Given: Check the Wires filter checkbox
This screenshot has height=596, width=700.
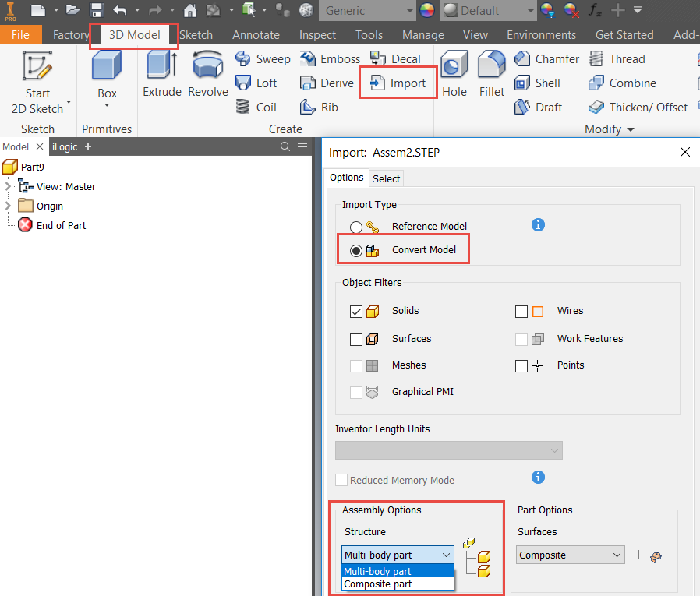Looking at the screenshot, I should pyautogui.click(x=521, y=312).
